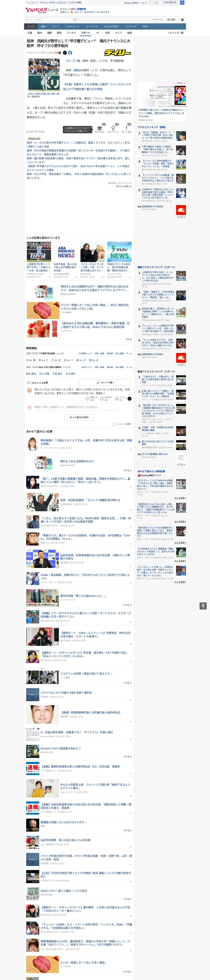The width and height of the screenshot is (210, 980).
Task: Share first comment on X
Action: 130,399
